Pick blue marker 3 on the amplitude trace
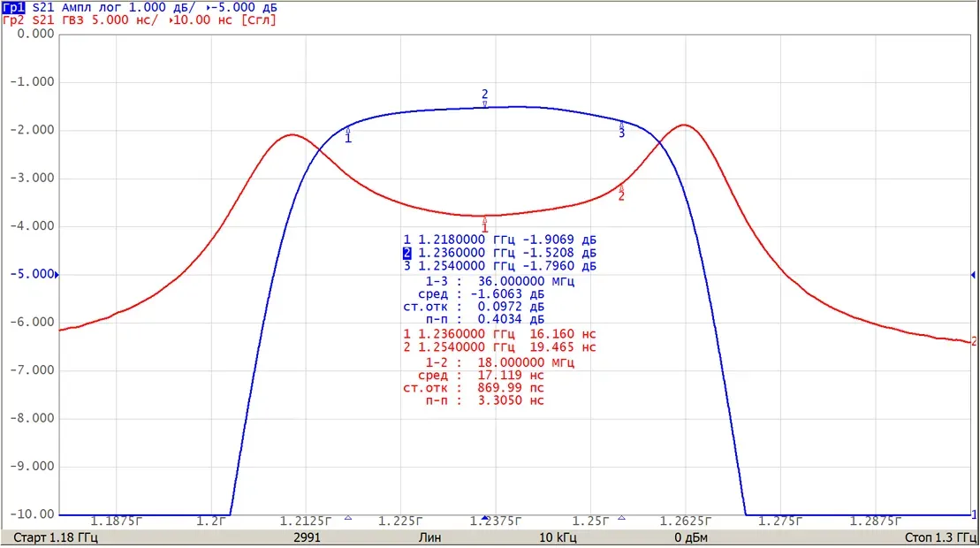The height and width of the screenshot is (548, 980). click(x=621, y=130)
